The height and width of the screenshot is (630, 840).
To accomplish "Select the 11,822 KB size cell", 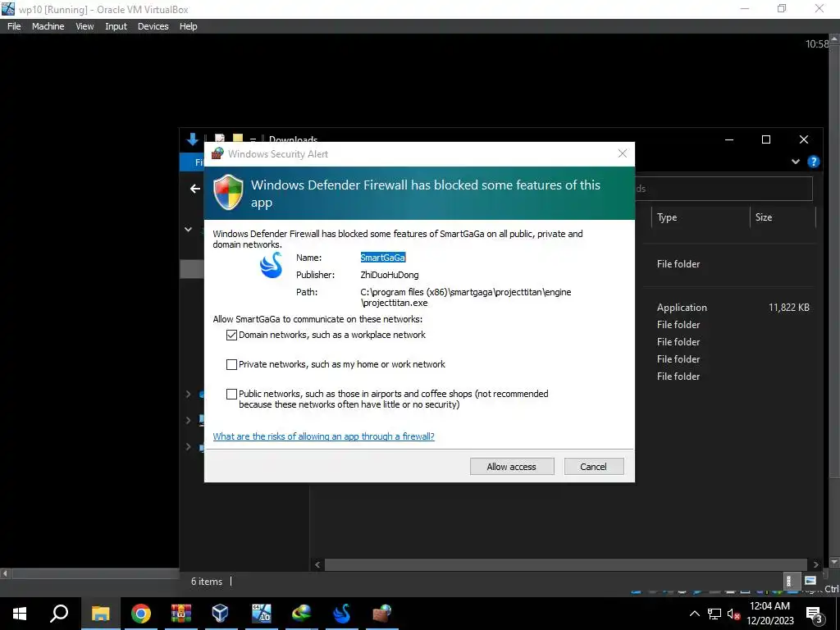I will [x=788, y=308].
